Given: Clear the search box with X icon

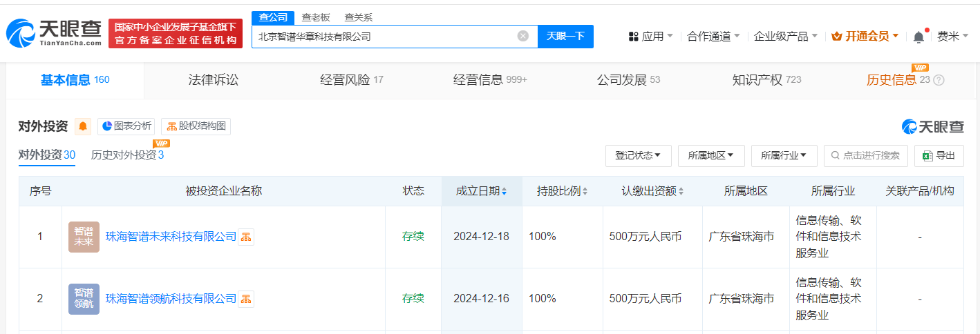Looking at the screenshot, I should [x=523, y=36].
